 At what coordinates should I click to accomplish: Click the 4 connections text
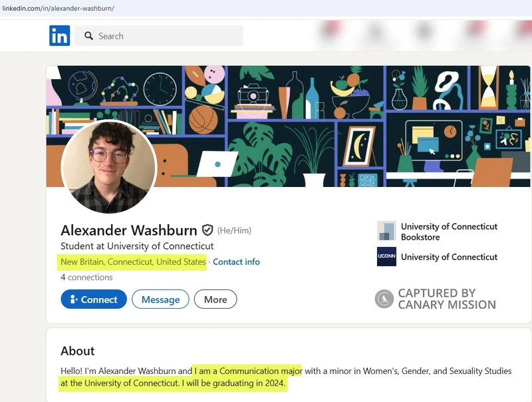(86, 277)
